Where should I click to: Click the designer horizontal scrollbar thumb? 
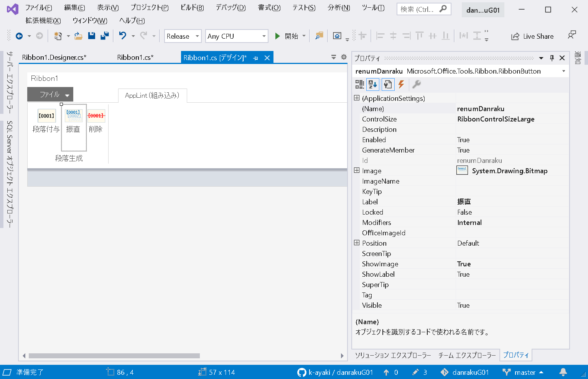click(114, 356)
